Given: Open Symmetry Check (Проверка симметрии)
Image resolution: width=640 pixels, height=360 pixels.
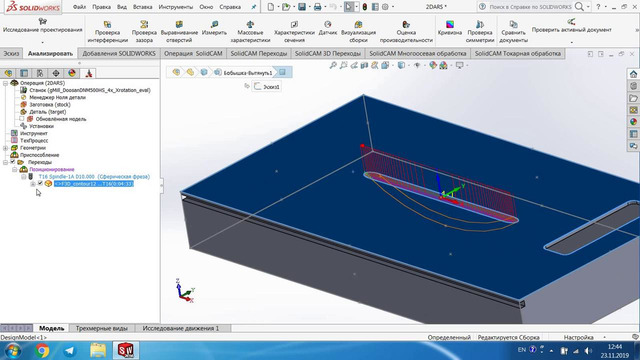Looking at the screenshot, I should point(480,32).
